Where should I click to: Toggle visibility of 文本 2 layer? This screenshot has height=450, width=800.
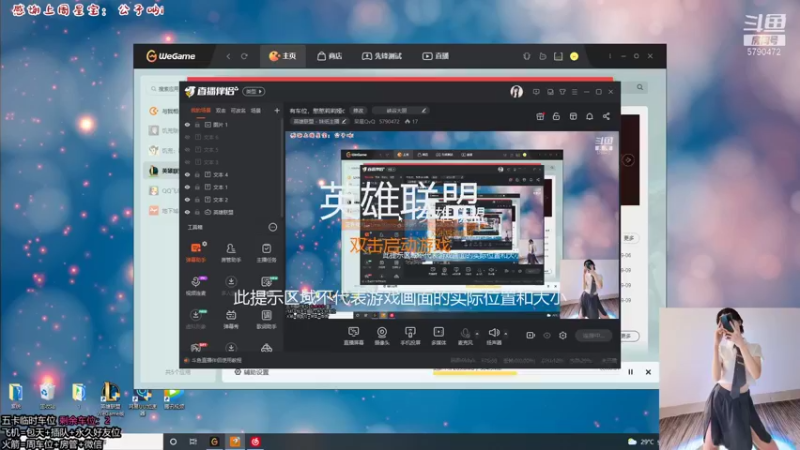(x=187, y=199)
